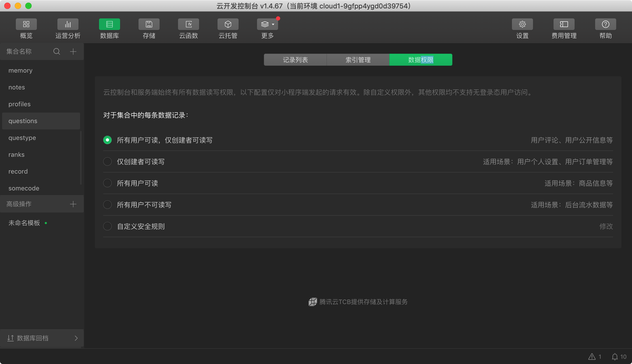
Task: Click the 帮助 question mark icon
Action: point(605,24)
